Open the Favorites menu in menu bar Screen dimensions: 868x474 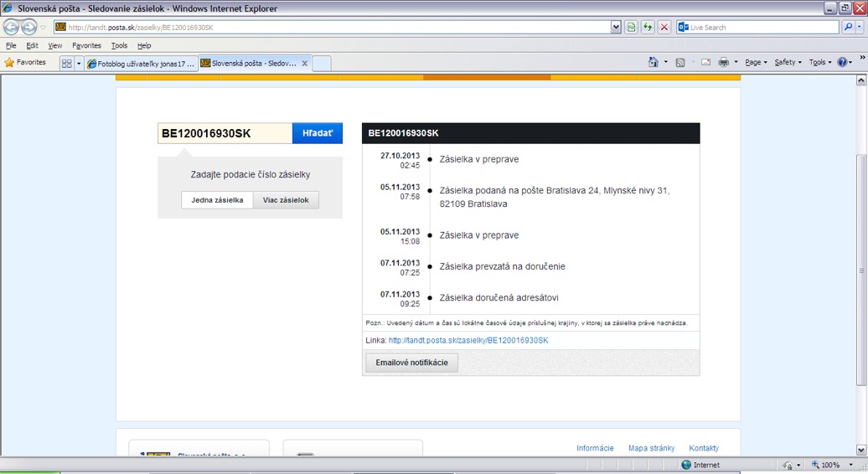(x=86, y=45)
